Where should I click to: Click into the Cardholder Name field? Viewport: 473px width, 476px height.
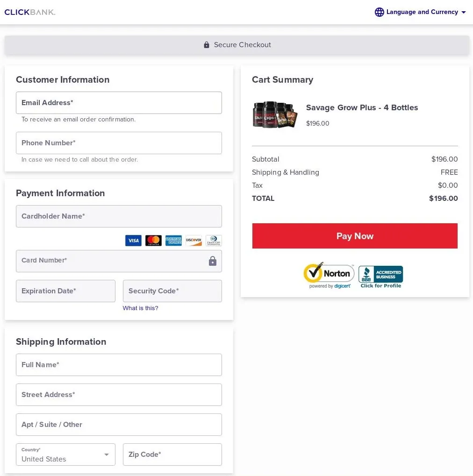(x=119, y=216)
